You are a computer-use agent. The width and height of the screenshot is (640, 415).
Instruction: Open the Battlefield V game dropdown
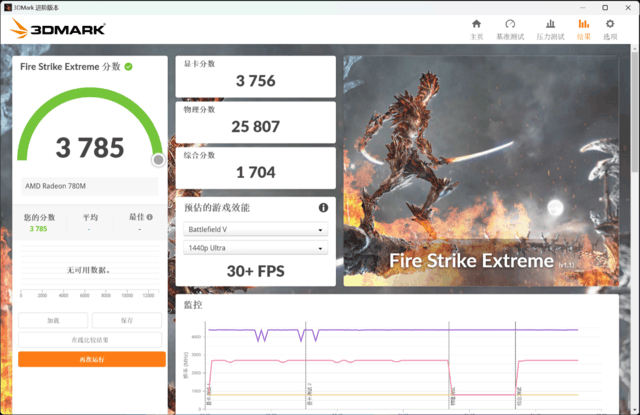[256, 229]
